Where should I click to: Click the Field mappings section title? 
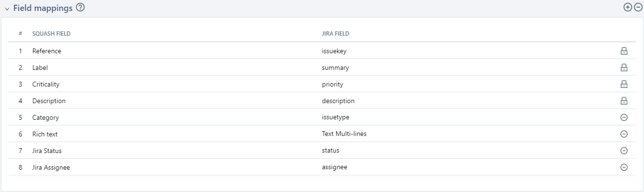point(43,8)
